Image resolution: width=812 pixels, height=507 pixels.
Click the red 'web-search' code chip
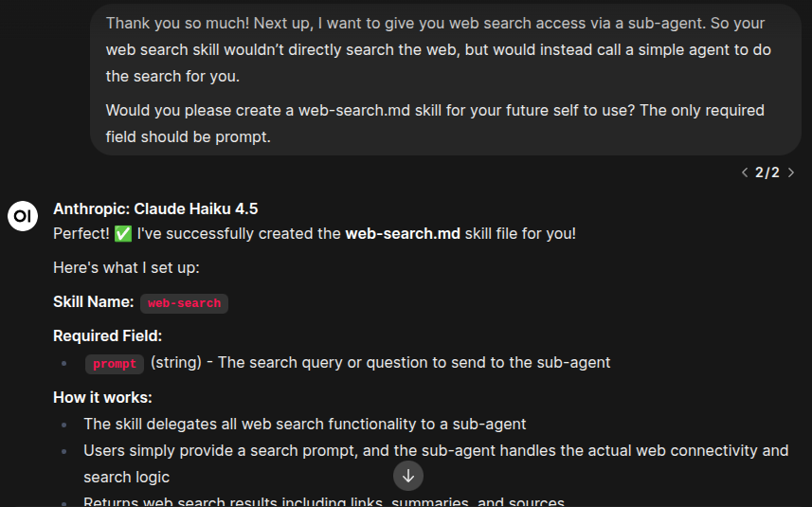point(184,303)
